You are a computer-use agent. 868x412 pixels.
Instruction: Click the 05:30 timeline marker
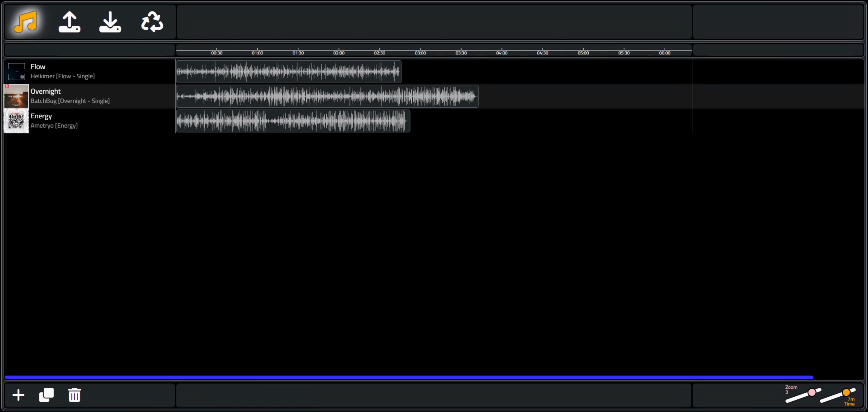[624, 53]
